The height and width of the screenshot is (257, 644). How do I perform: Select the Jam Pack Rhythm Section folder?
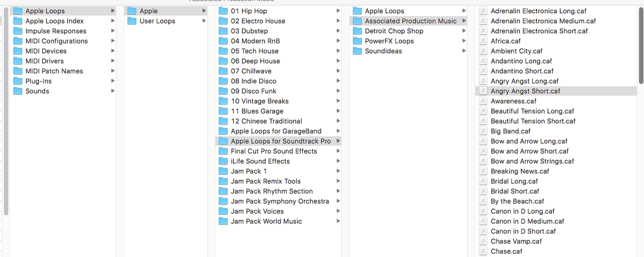click(278, 191)
